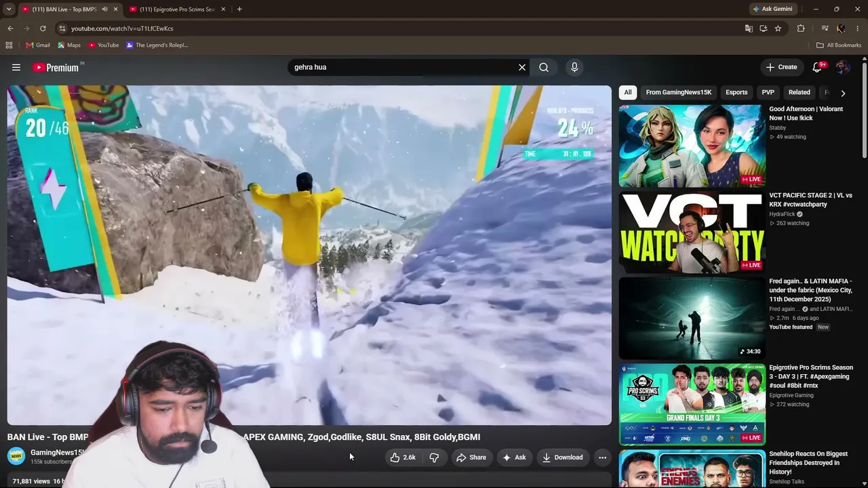The width and height of the screenshot is (868, 488).
Task: Click the magnifier search button
Action: click(544, 67)
